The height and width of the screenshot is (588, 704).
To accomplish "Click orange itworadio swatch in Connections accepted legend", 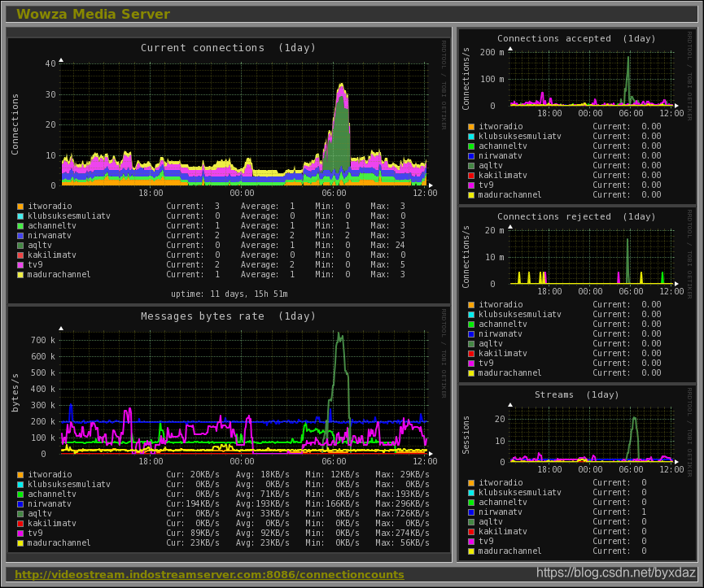I will [x=471, y=127].
